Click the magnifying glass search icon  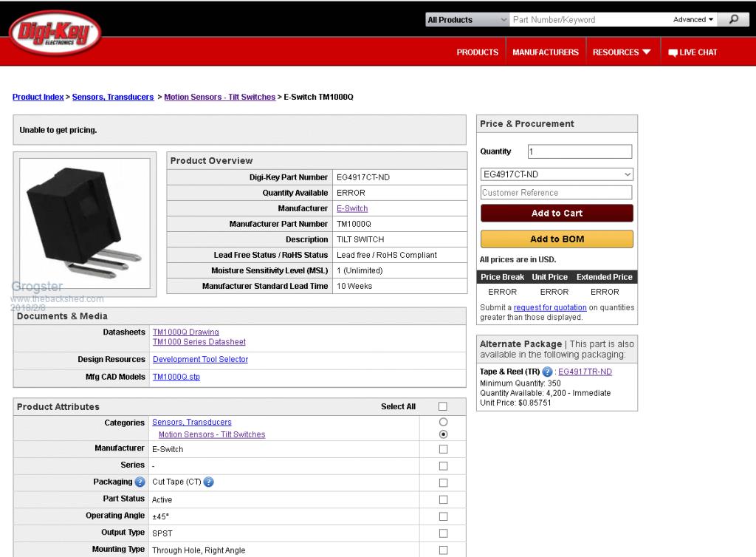click(733, 20)
